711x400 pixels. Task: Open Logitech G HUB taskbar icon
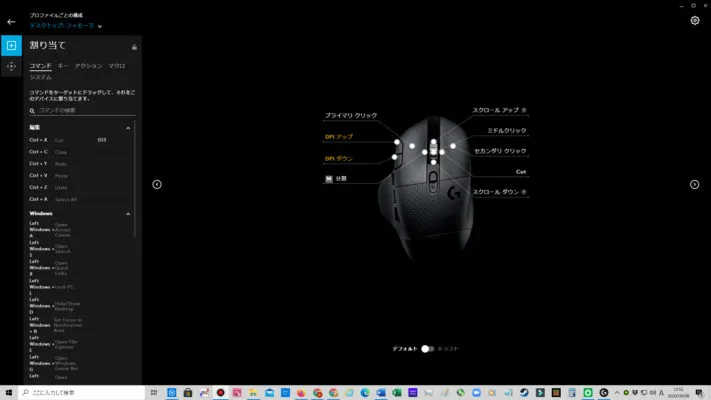point(604,393)
